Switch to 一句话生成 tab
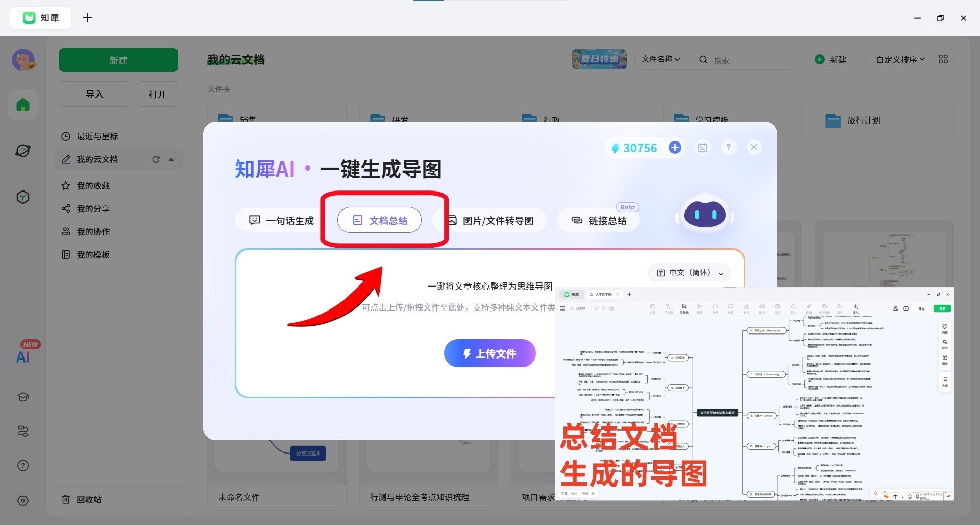This screenshot has height=525, width=980. tap(281, 220)
